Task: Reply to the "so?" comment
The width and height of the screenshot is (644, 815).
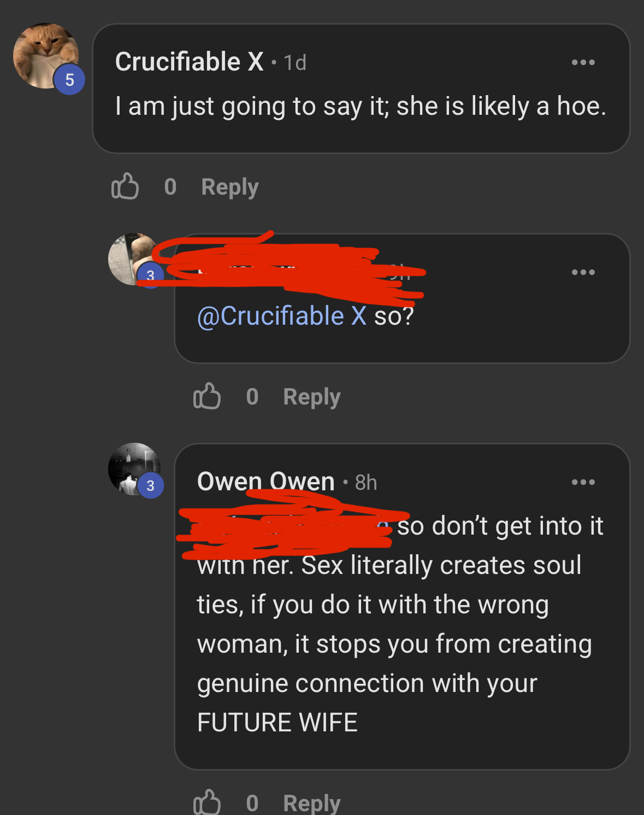Action: (312, 397)
